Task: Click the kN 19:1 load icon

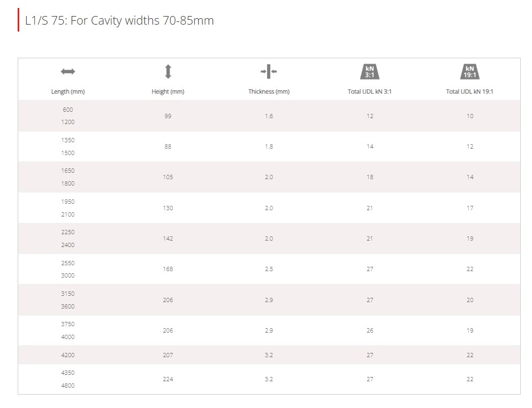Action: click(469, 72)
